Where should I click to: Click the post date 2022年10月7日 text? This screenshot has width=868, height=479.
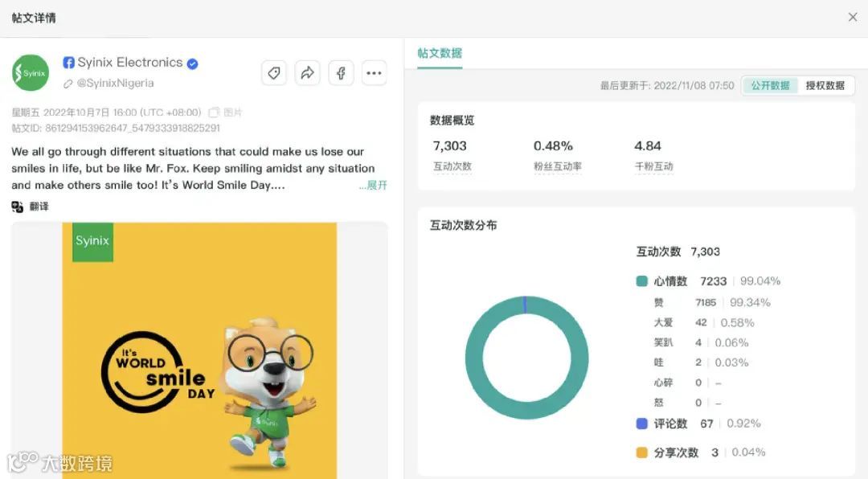[x=77, y=113]
